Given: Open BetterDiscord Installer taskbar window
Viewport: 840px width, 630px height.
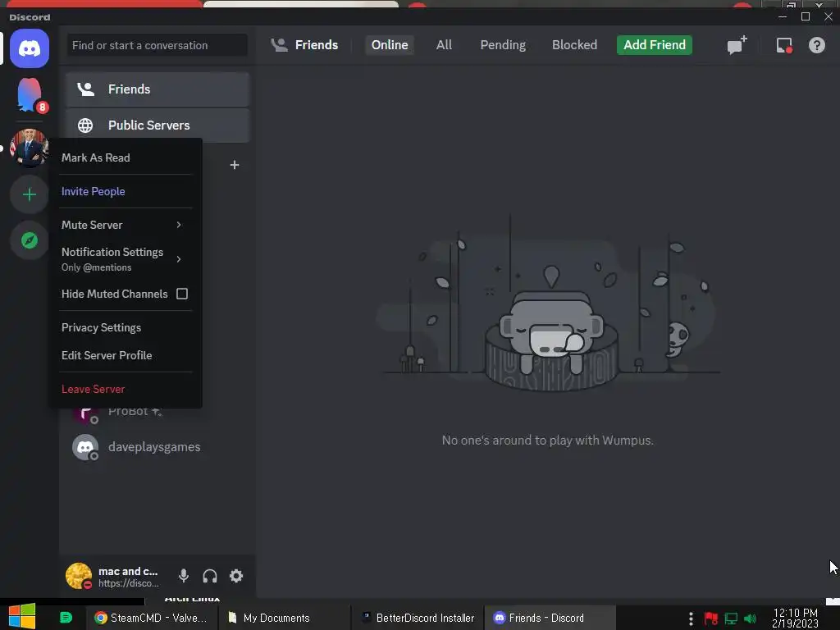Looking at the screenshot, I should [418, 619].
